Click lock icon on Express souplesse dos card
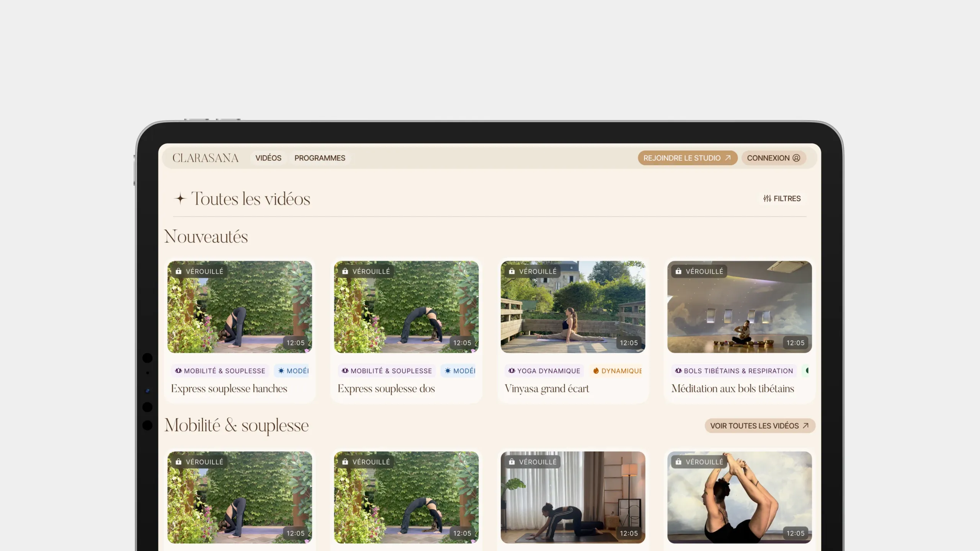Viewport: 980px width, 551px height. pyautogui.click(x=345, y=271)
